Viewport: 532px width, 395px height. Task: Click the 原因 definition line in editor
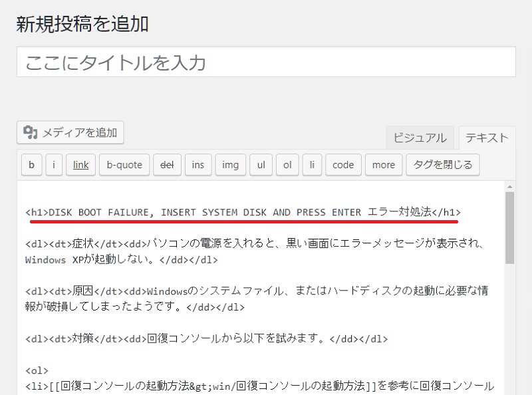pos(257,299)
